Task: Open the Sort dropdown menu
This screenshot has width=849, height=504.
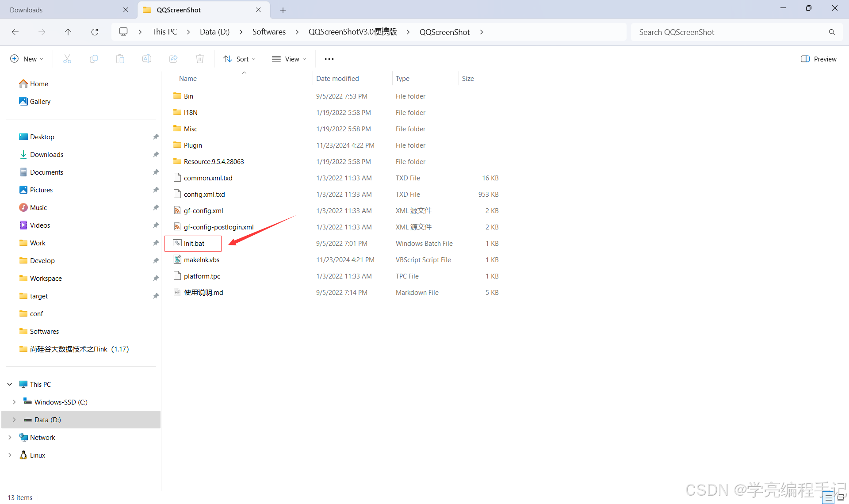Action: tap(240, 59)
